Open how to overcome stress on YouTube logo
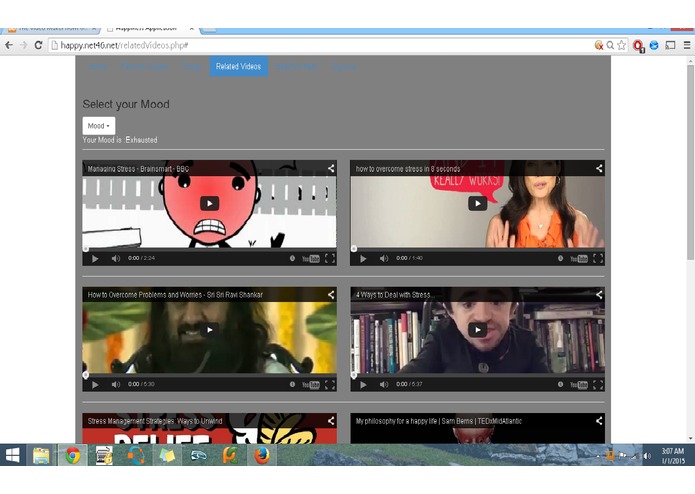695x494 pixels. (x=579, y=259)
